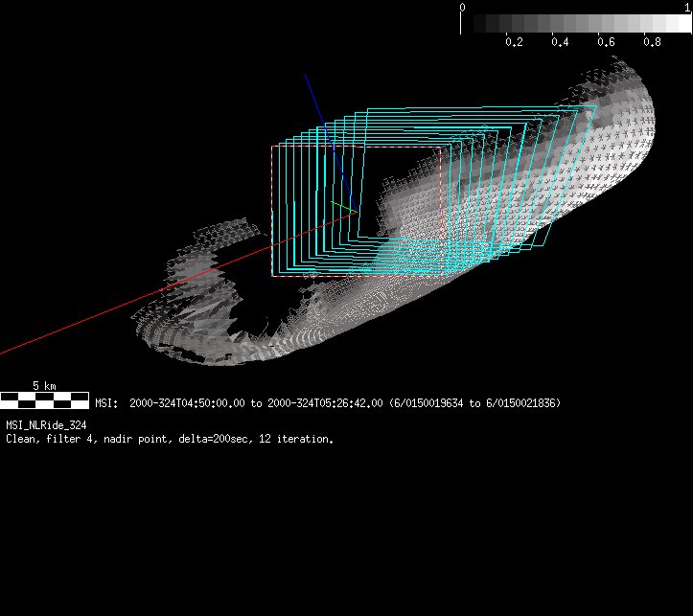693x616 pixels.
Task: Click the blue axis line
Action: (331, 143)
